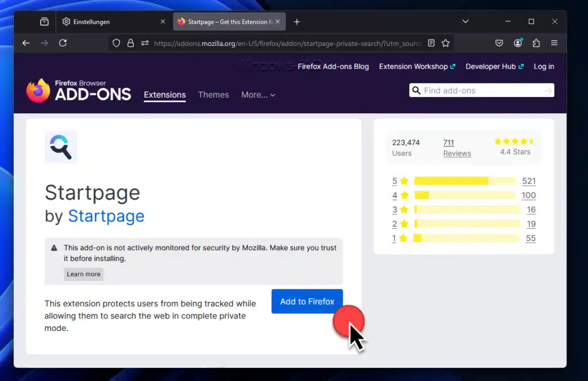
Task: Open the 711 Reviews link
Action: coord(457,148)
